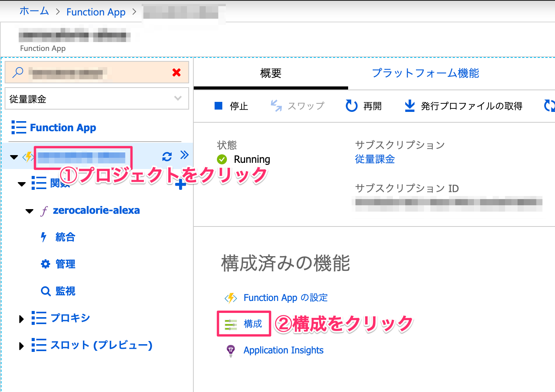The height and width of the screenshot is (392, 555).
Task: Click the Function App sidebar heading
Action: [x=63, y=128]
